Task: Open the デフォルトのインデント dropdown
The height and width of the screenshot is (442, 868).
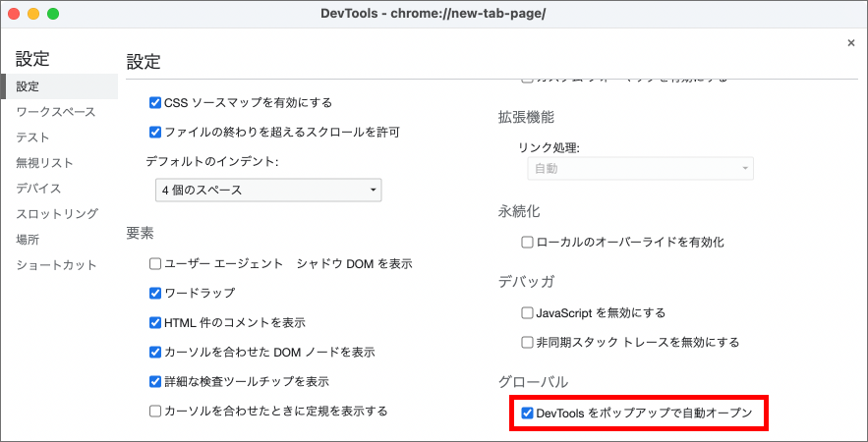Action: (267, 190)
